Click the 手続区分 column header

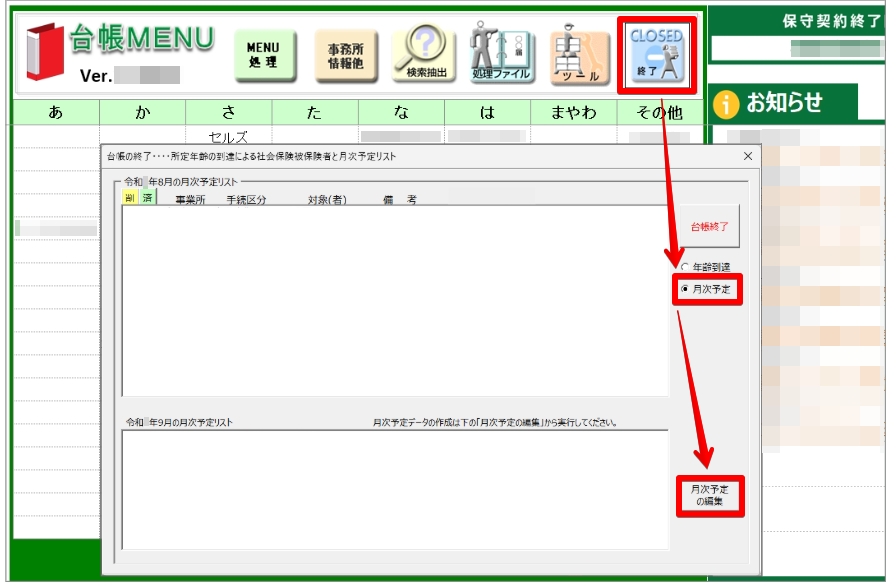point(246,200)
